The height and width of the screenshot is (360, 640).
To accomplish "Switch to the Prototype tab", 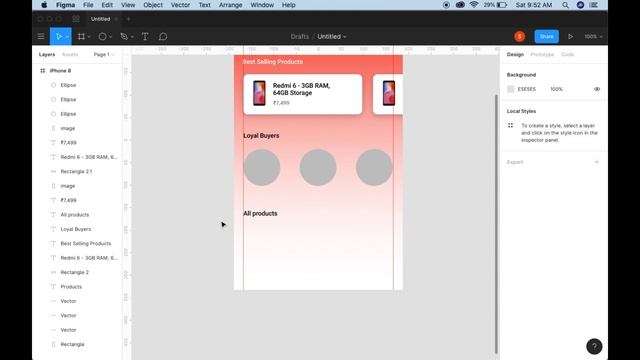I will (542, 54).
